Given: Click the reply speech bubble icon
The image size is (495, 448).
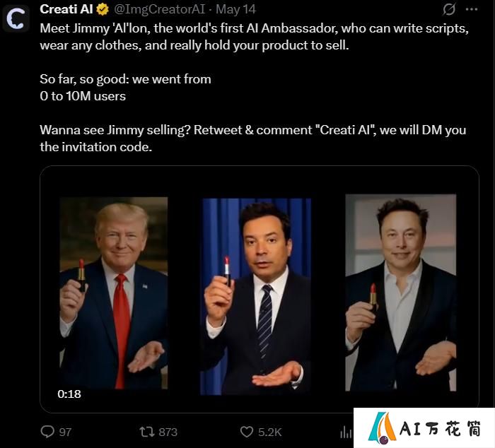Looking at the screenshot, I should 47,432.
